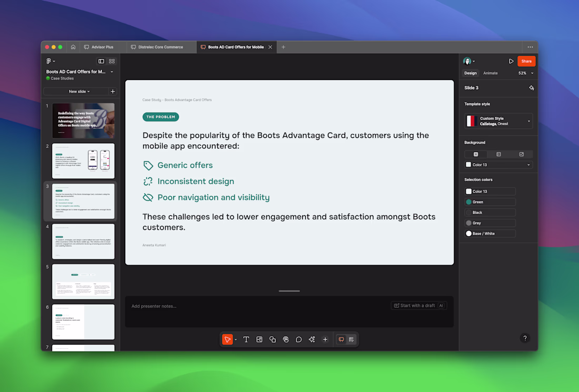Expand the file name dropdown chevron
Image resolution: width=579 pixels, height=392 pixels.
tap(112, 72)
